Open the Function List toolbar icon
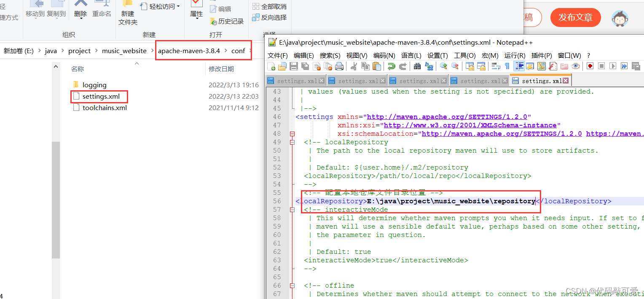 point(553,66)
